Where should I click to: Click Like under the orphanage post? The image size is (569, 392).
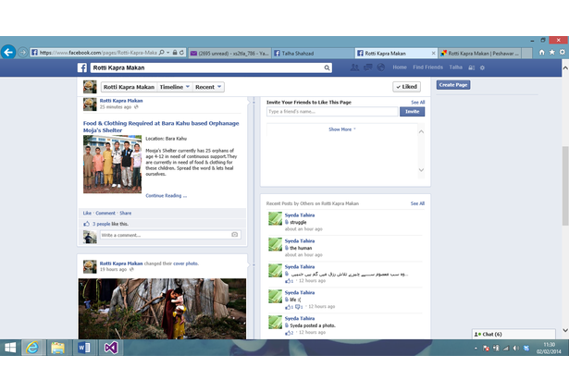click(87, 214)
